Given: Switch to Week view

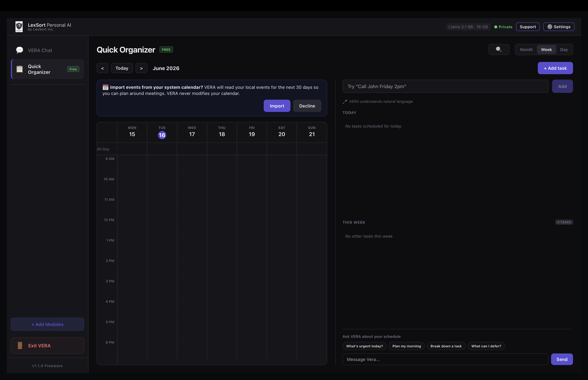Looking at the screenshot, I should tap(546, 50).
